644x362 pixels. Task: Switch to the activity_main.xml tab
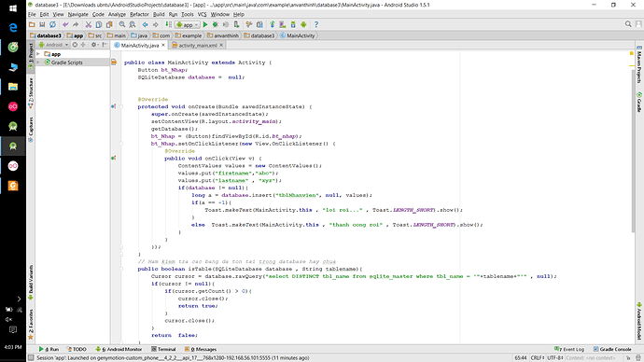(x=197, y=45)
